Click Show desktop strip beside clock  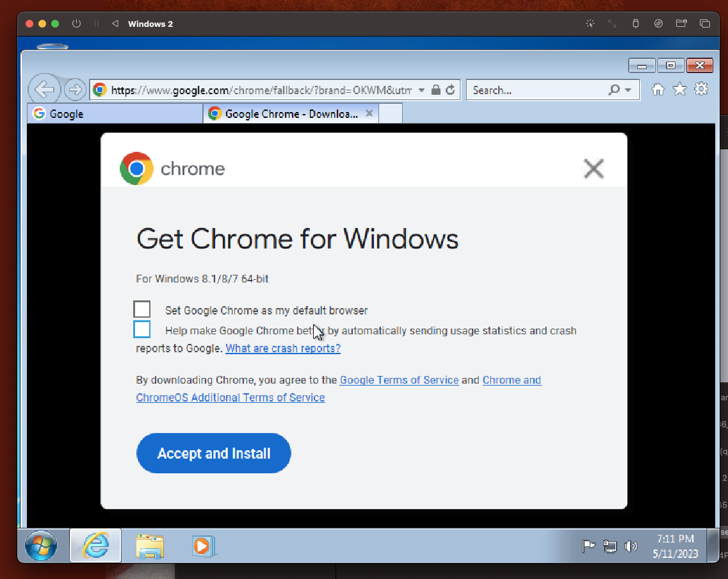pyautogui.click(x=712, y=546)
